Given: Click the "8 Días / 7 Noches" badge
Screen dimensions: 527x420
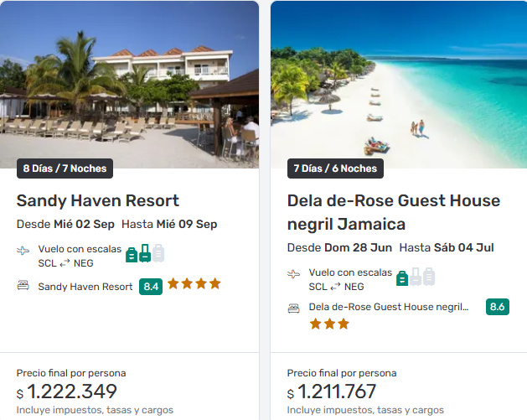Looking at the screenshot, I should pyautogui.click(x=65, y=169).
